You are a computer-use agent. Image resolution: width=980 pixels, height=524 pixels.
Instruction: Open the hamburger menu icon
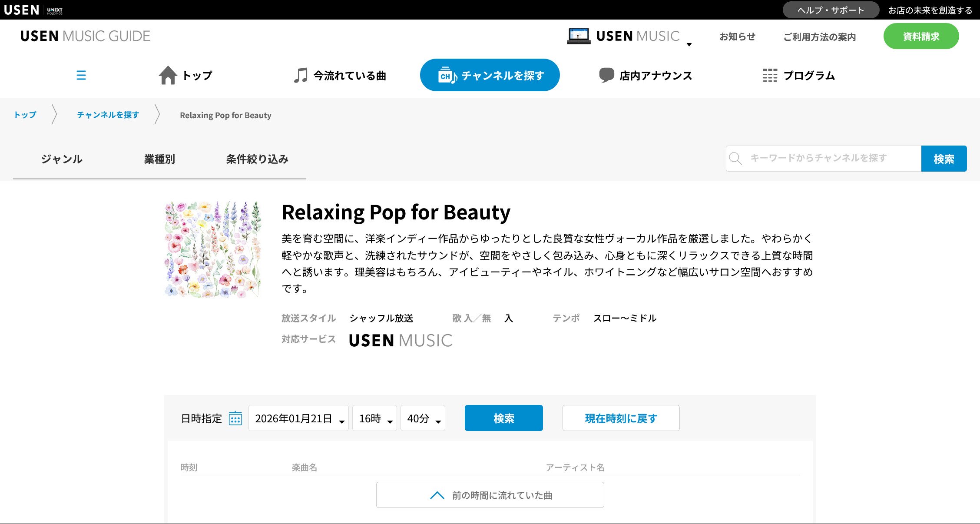tap(81, 75)
